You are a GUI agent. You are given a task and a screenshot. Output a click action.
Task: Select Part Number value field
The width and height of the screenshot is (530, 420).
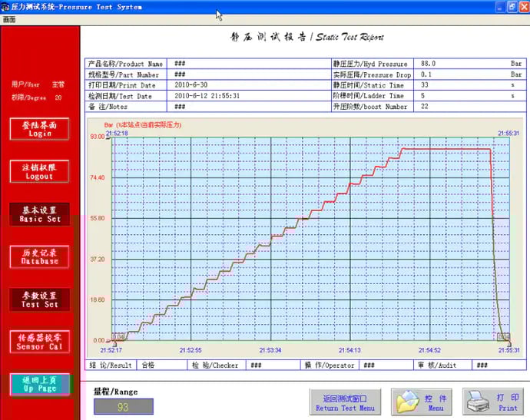249,74
